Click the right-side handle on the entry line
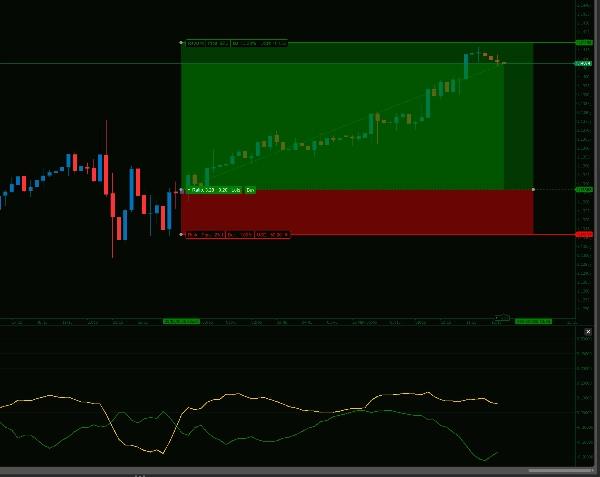 pyautogui.click(x=533, y=189)
